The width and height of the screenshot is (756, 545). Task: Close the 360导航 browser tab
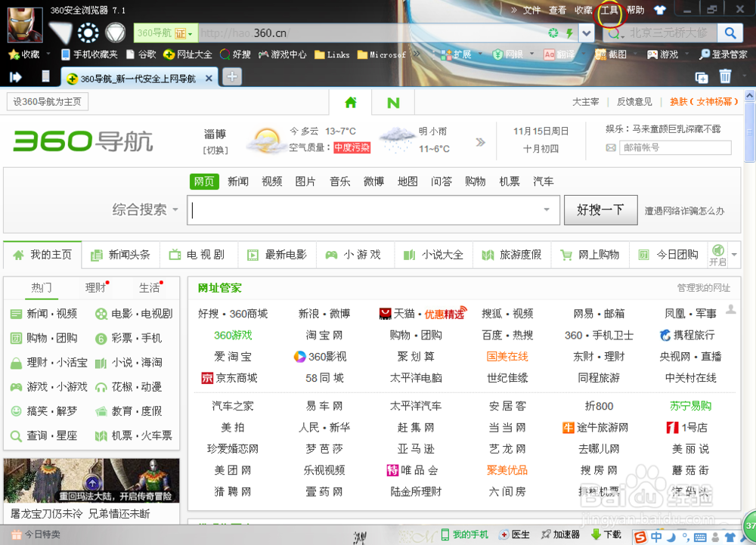pos(209,78)
